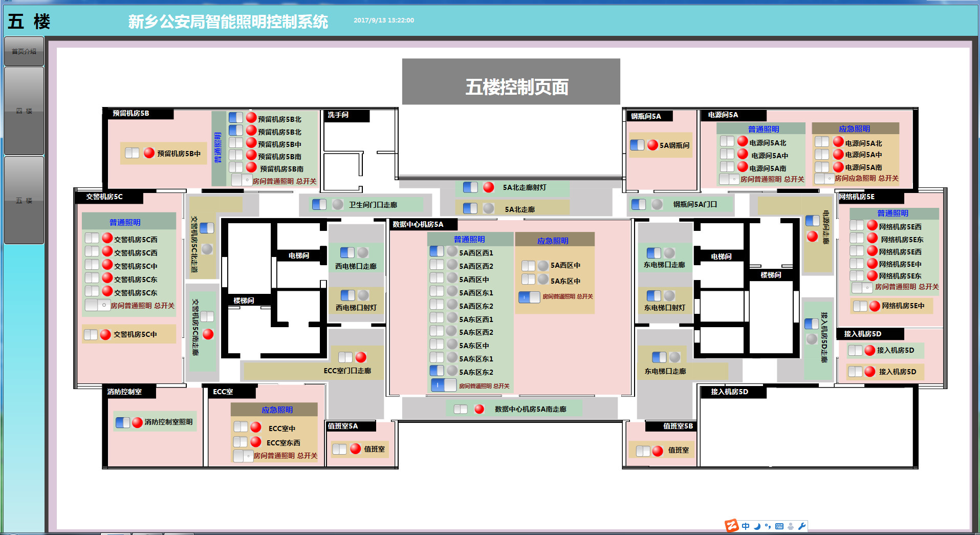
Task: Click the Sogou input method logo icon
Action: (731, 526)
